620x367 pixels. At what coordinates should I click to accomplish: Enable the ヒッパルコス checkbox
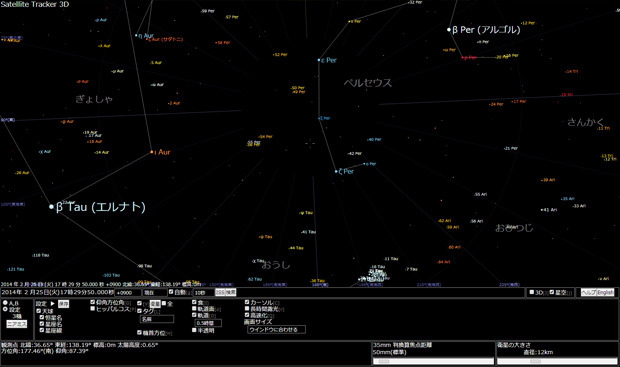(93, 308)
